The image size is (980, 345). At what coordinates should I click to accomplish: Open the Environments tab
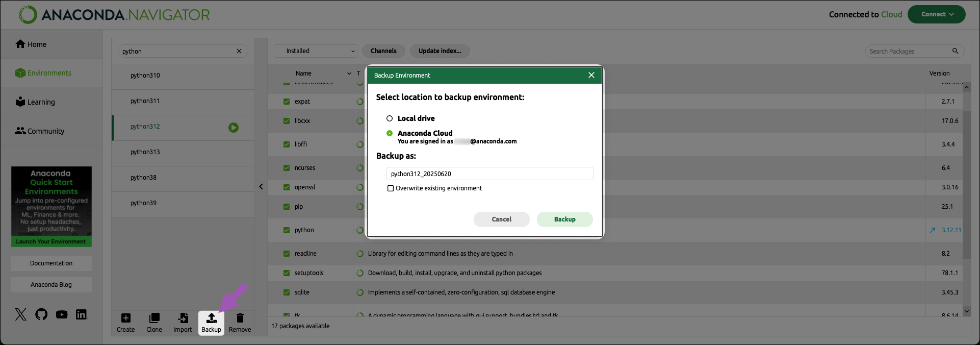pyautogui.click(x=51, y=73)
